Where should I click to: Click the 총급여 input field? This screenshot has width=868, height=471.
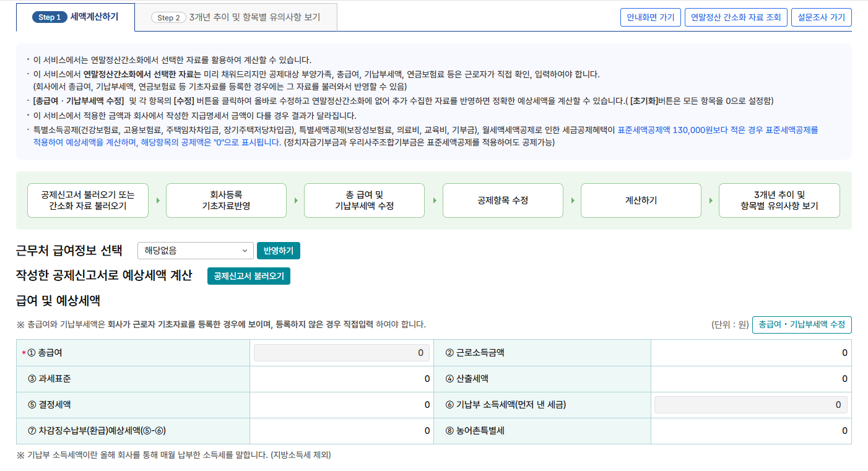(x=341, y=352)
